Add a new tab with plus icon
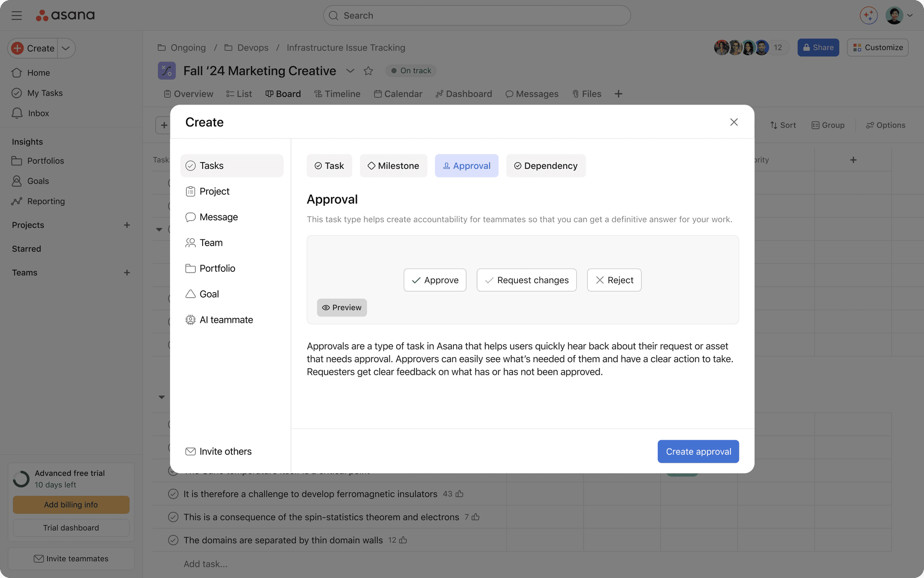924x578 pixels. [618, 94]
